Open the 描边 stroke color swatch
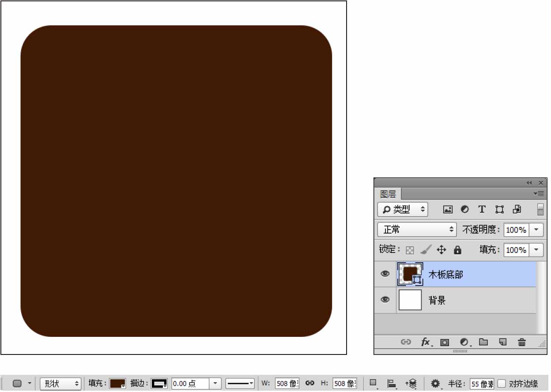Screen dimensions: 551x392 tap(159, 384)
